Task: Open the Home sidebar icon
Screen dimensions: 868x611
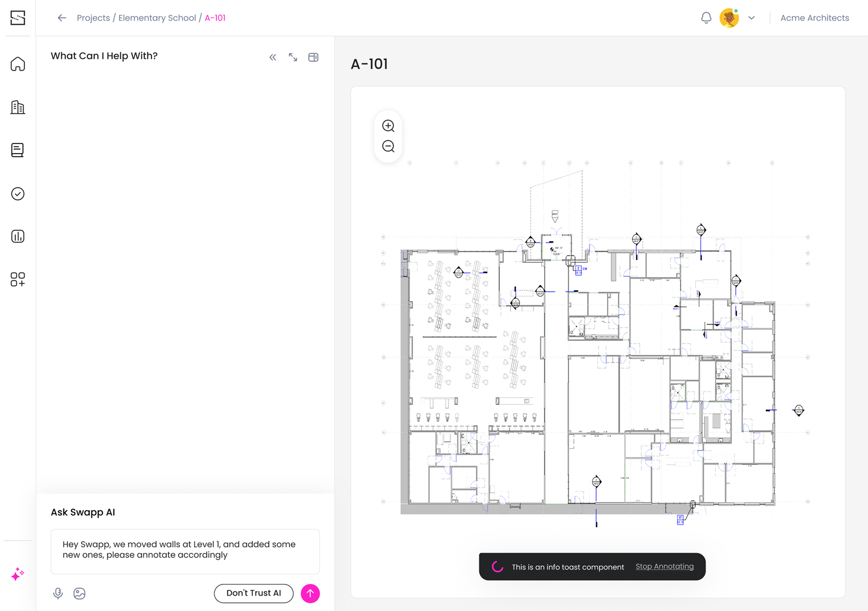Action: [x=18, y=64]
